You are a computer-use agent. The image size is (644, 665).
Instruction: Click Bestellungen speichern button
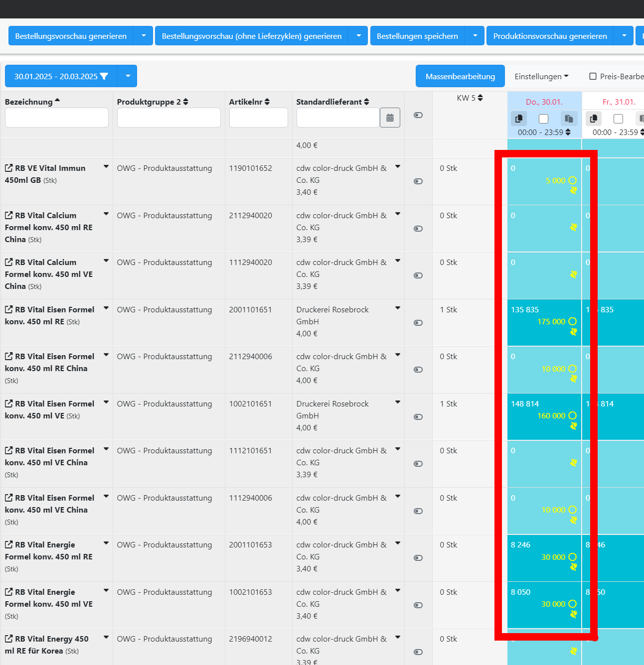[417, 36]
